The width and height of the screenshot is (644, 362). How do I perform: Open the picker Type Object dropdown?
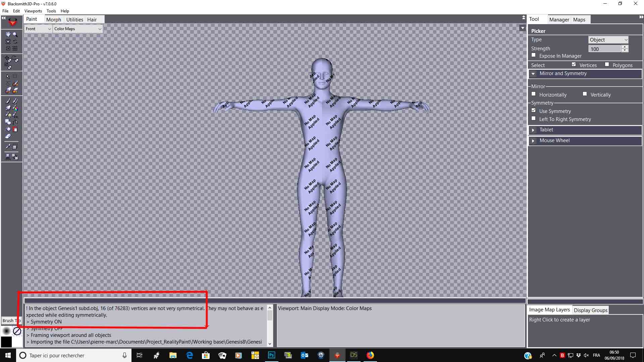pos(608,40)
